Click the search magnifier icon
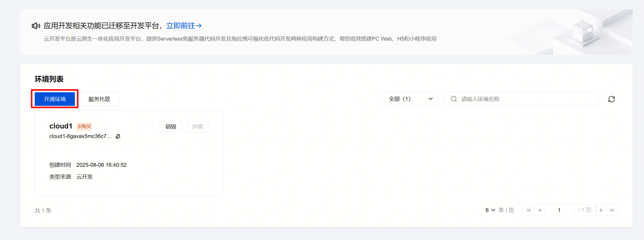The width and height of the screenshot is (644, 240). 454,99
